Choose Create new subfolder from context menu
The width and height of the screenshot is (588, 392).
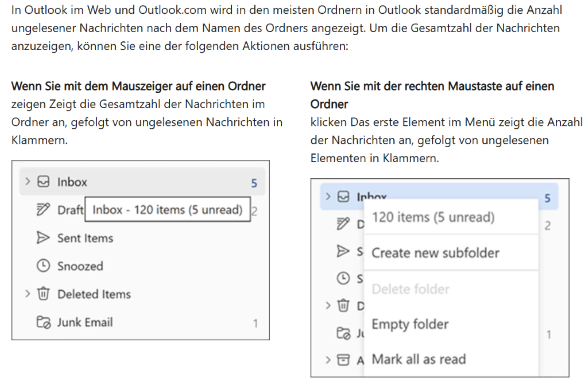435,253
